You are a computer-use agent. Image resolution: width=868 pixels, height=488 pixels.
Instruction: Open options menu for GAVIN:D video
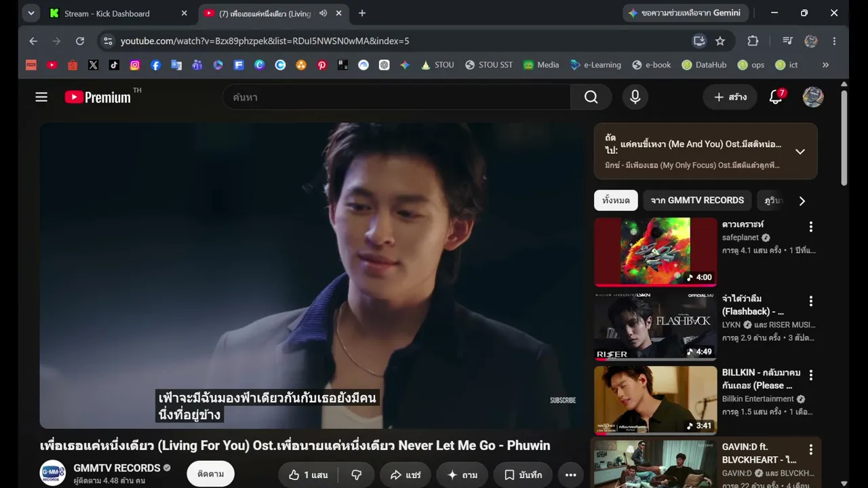point(810,449)
